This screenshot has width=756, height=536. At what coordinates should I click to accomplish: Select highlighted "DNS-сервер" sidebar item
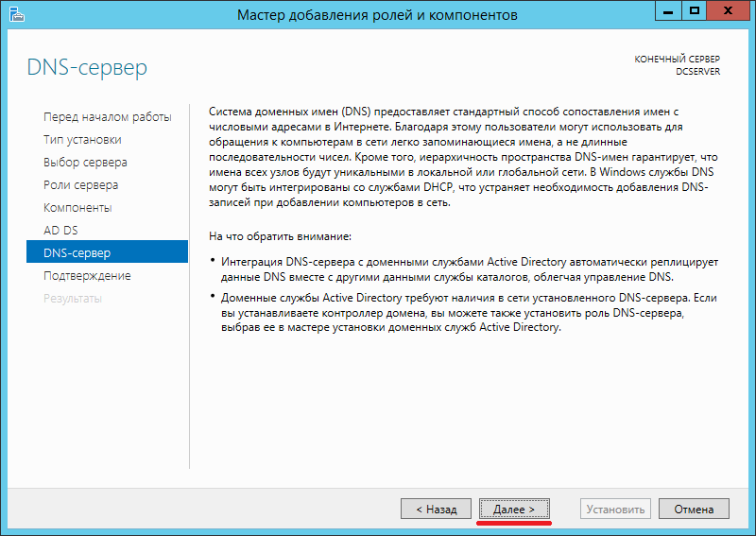(107, 251)
